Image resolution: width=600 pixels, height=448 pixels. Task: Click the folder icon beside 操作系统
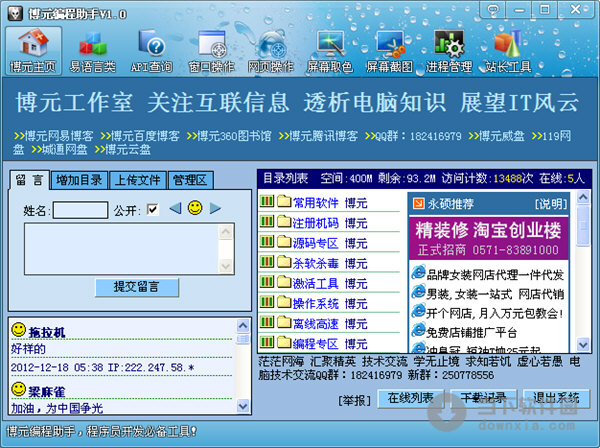(284, 302)
